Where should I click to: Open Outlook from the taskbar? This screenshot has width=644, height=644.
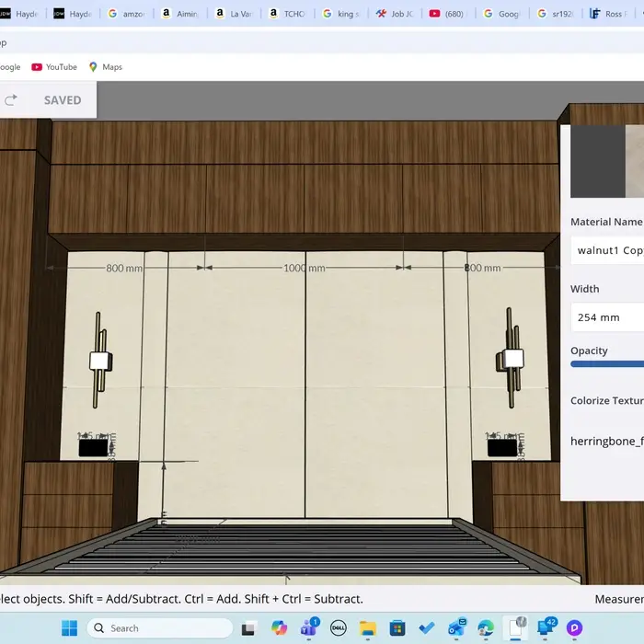[456, 628]
